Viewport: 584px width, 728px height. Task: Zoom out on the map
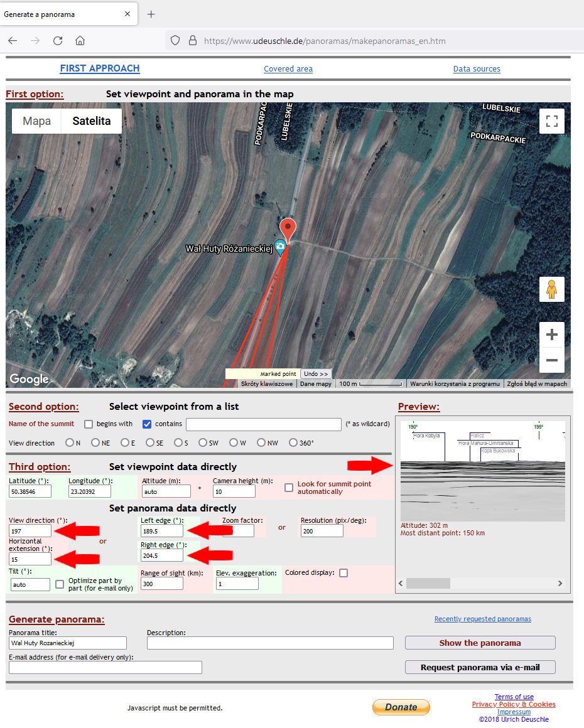point(551,360)
